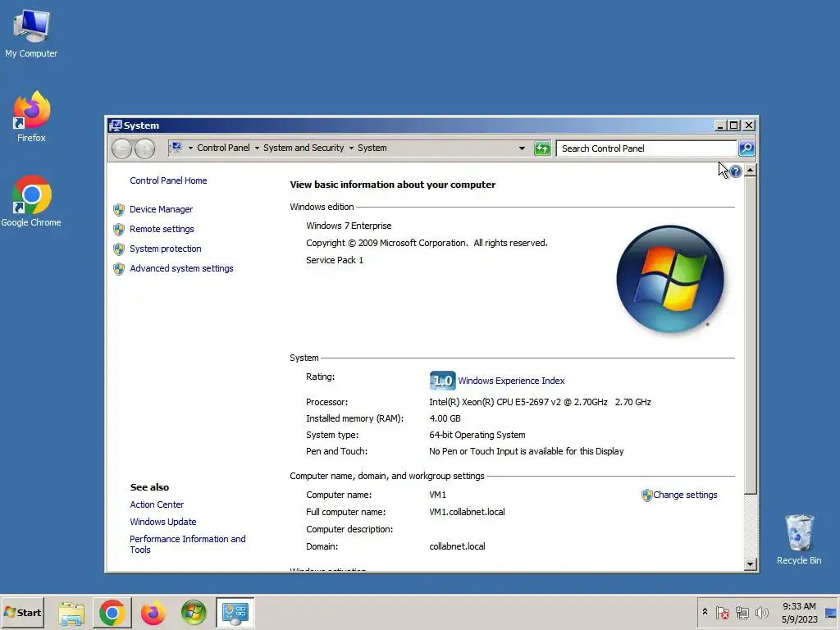Click System and Security in the breadcrumb
This screenshot has width=840, height=630.
pos(304,148)
